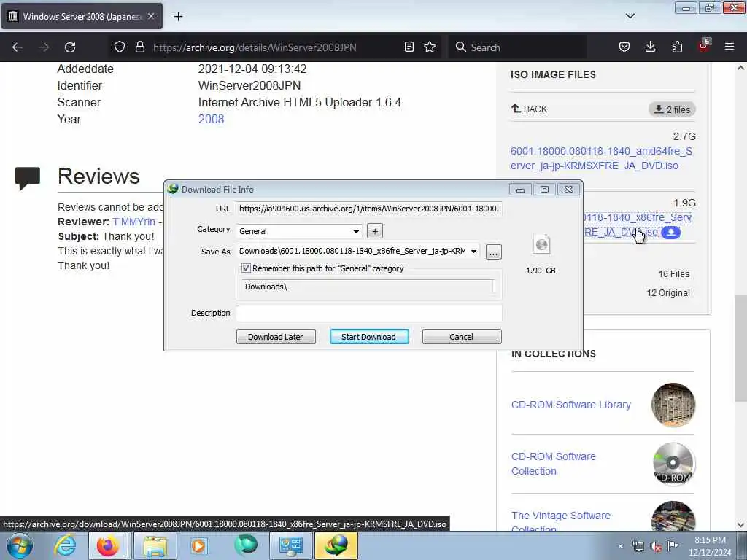Toggle Remember this path for General checkbox
The image size is (747, 560).
pyautogui.click(x=246, y=268)
